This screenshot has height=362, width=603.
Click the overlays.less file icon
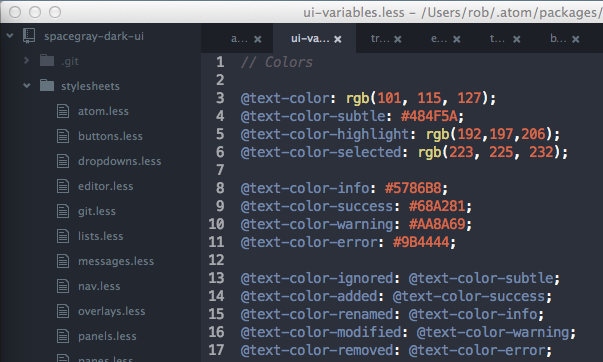tap(63, 311)
